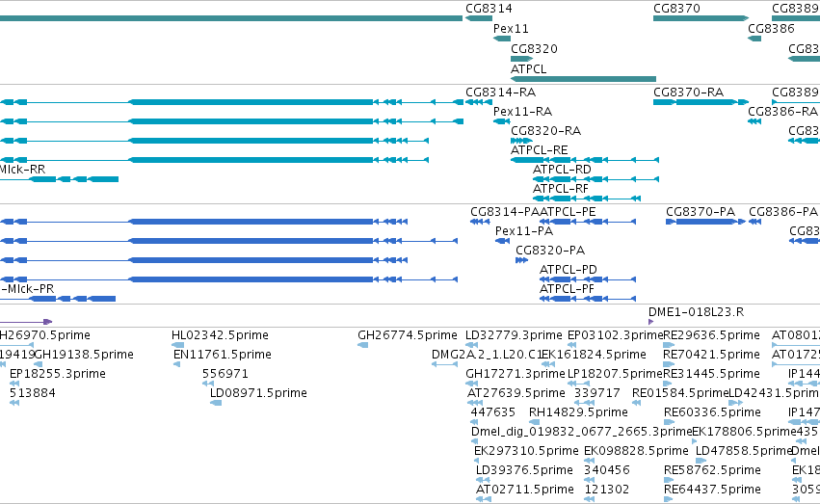Click the purple arrow feature at far left
Viewport: 820px width, 504px height.
(x=26, y=322)
